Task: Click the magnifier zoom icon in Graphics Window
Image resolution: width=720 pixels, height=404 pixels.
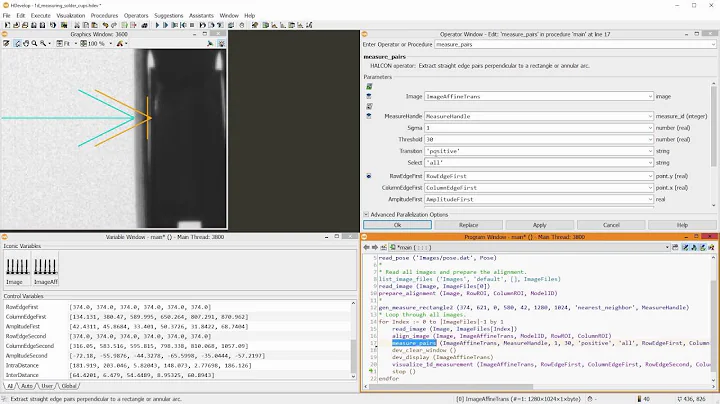Action: pyautogui.click(x=34, y=43)
